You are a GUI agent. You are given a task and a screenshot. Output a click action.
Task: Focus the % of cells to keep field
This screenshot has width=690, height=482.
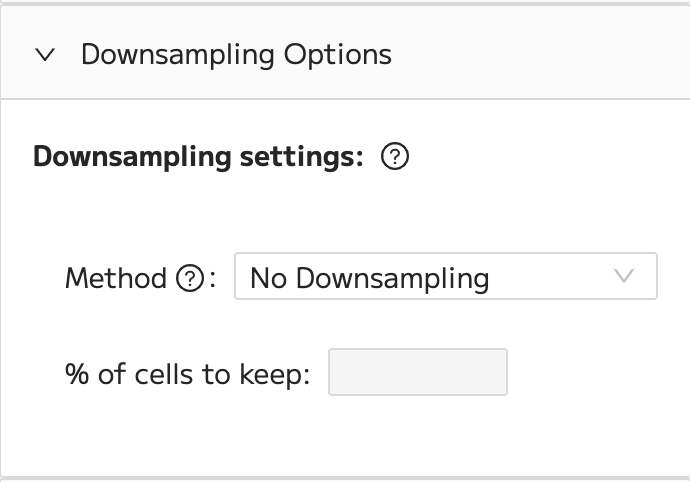pyautogui.click(x=418, y=372)
